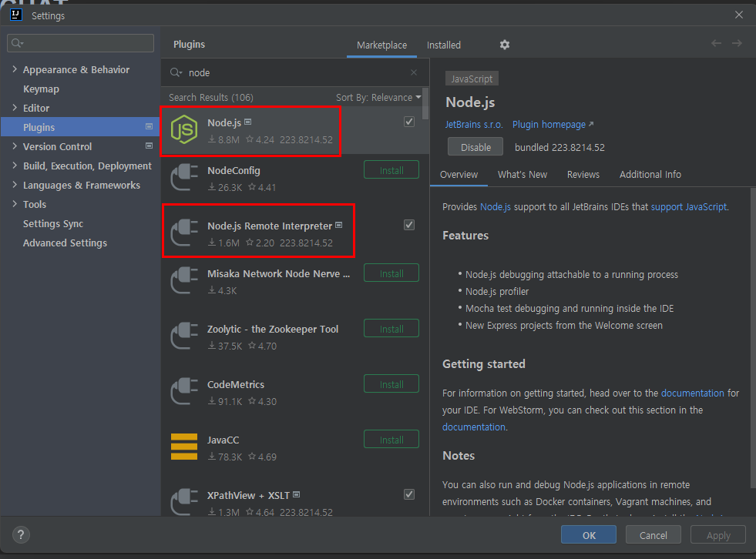Install the NodeConfig plugin
The width and height of the screenshot is (756, 559).
pyautogui.click(x=391, y=170)
